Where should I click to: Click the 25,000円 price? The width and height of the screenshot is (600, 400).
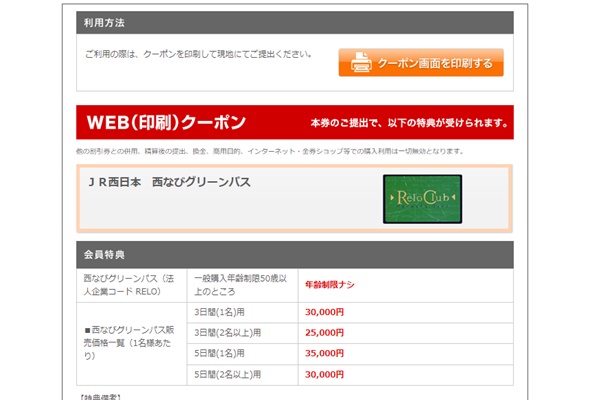pos(324,333)
